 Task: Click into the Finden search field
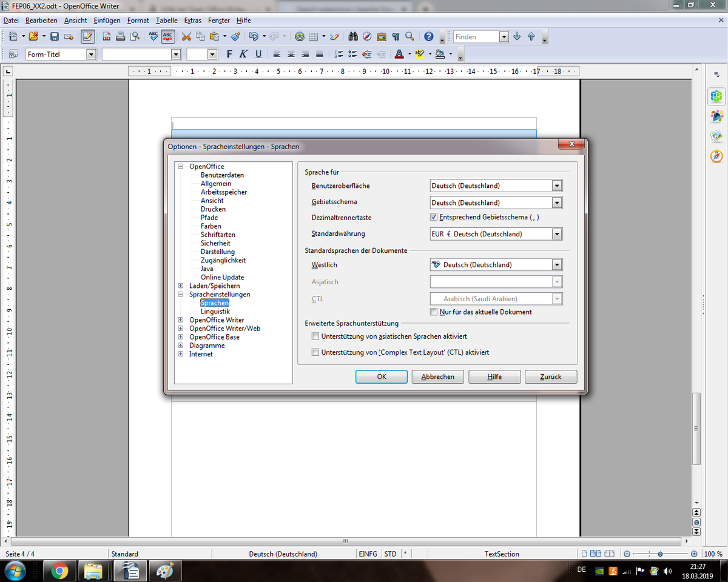click(476, 37)
